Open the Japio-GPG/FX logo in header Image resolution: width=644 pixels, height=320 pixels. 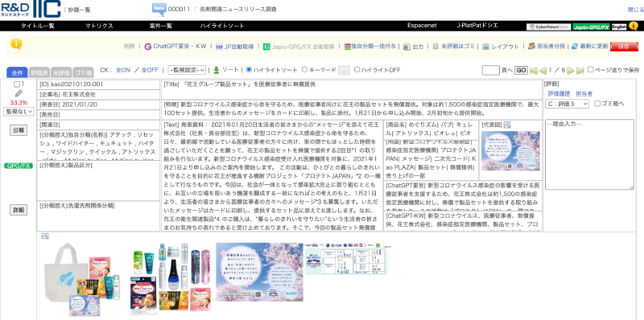[x=591, y=27]
